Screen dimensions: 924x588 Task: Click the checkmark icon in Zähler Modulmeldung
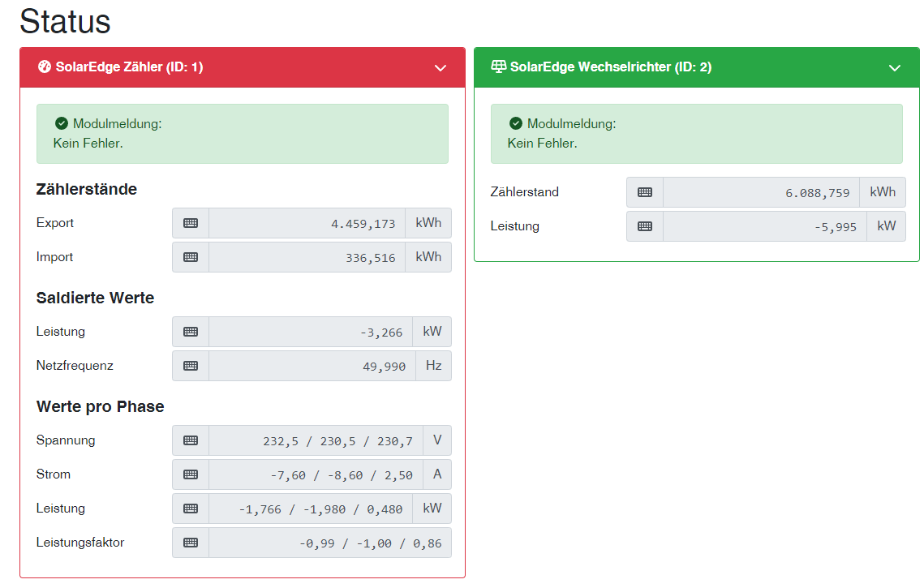(x=62, y=124)
